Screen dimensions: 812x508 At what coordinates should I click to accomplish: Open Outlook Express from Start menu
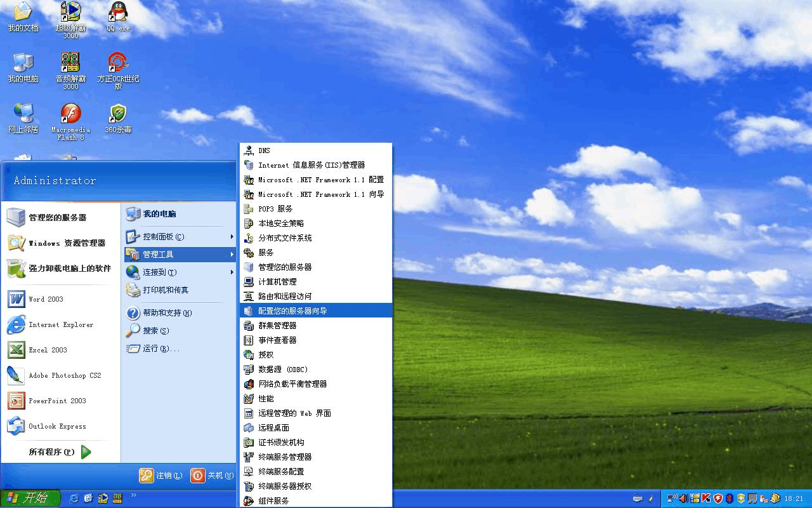point(57,426)
